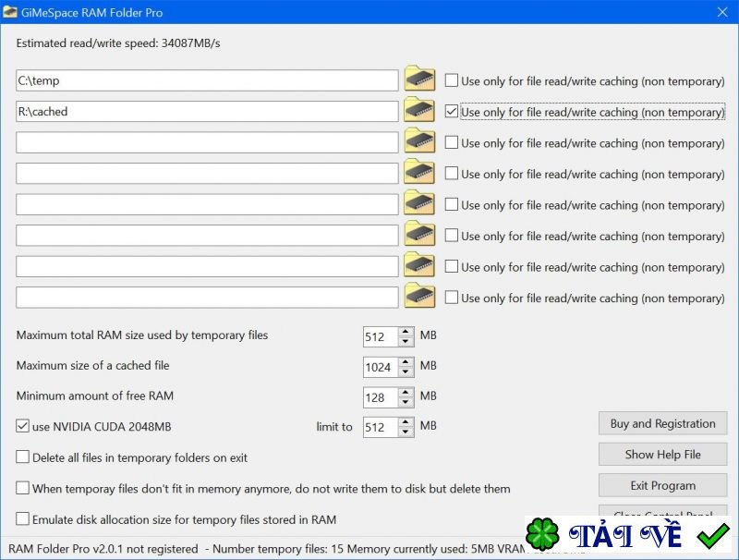Click Show Help File
The image size is (739, 560).
[662, 454]
